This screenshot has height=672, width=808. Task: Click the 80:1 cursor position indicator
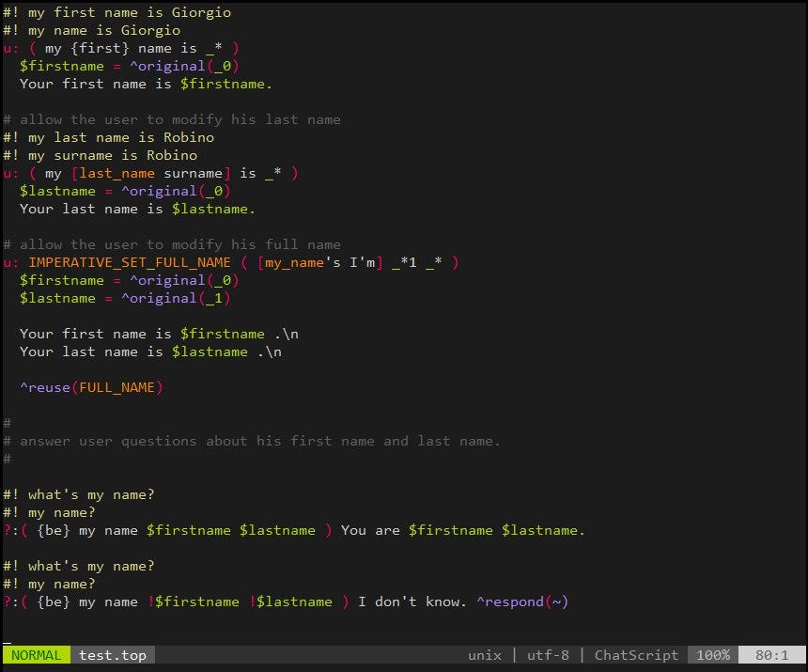pyautogui.click(x=771, y=655)
